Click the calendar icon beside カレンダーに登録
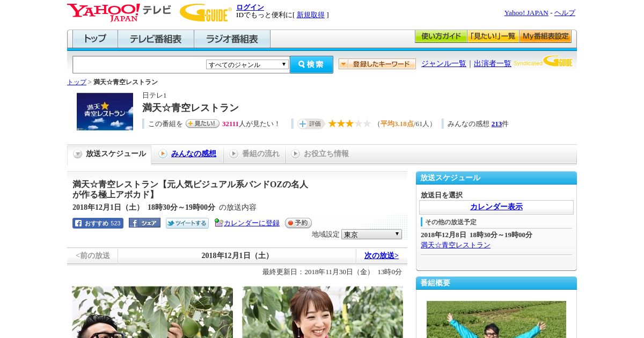The image size is (644, 338). [218, 223]
